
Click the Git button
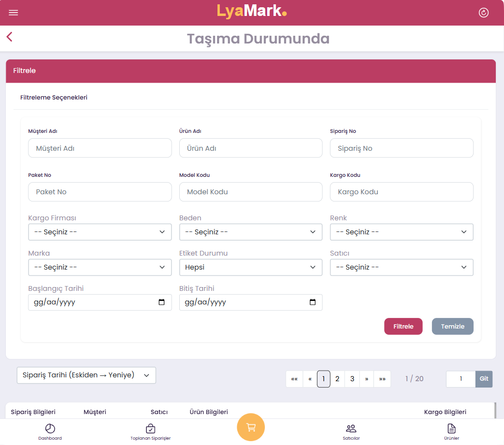point(484,379)
